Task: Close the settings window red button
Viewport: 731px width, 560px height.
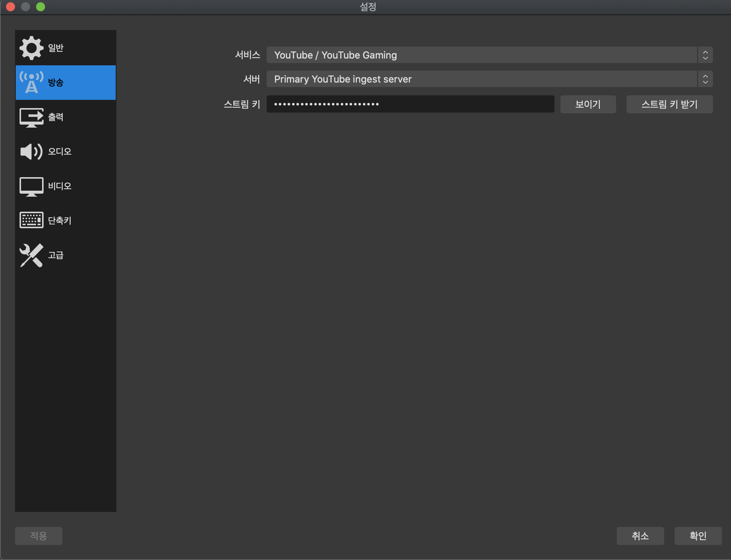Action: [11, 7]
